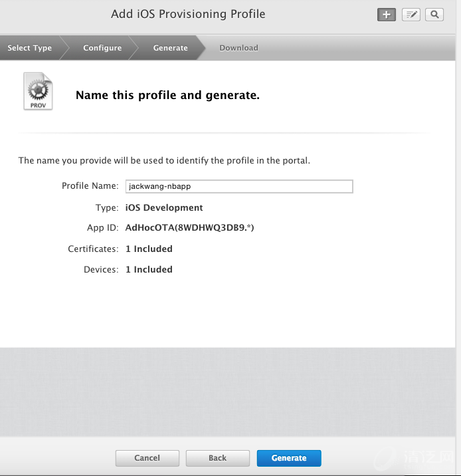Click the profile name description sentence
This screenshot has height=476, width=461.
(x=164, y=160)
